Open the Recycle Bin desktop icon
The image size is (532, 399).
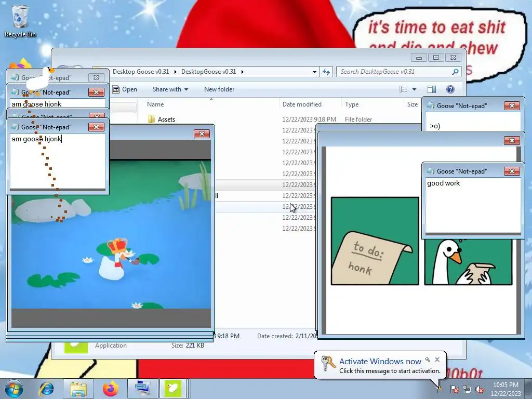pyautogui.click(x=20, y=20)
